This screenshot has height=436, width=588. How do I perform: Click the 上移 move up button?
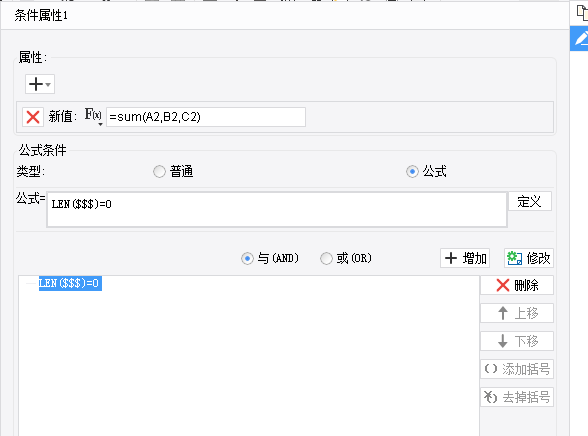coord(517,313)
